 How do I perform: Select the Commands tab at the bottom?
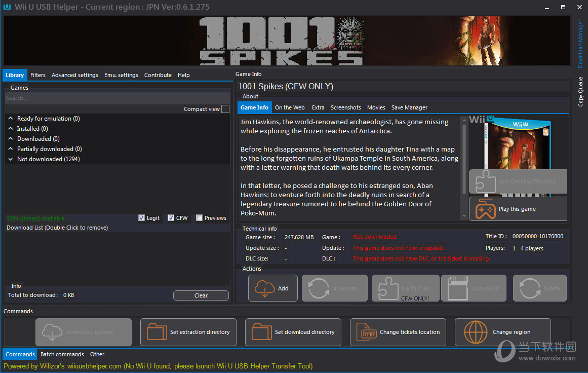click(x=20, y=354)
